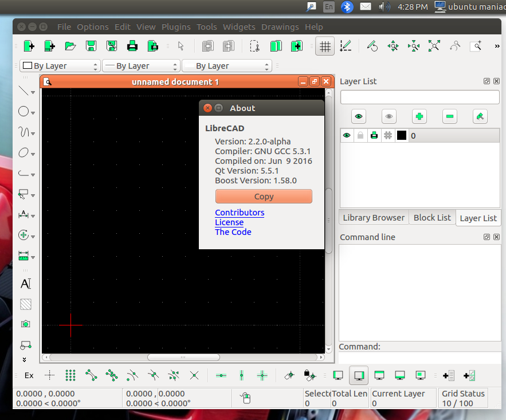Toggle print status of layer 0
The height and width of the screenshot is (420, 506).
[374, 135]
